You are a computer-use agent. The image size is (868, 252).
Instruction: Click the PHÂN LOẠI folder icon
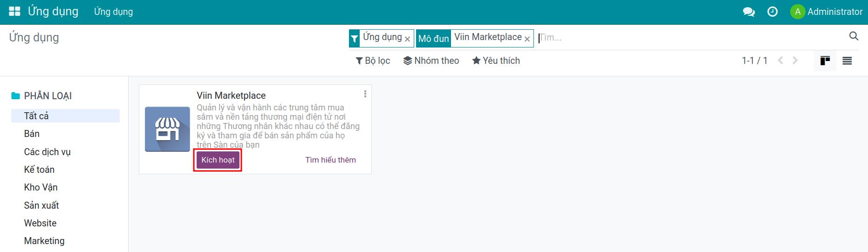pyautogui.click(x=16, y=96)
